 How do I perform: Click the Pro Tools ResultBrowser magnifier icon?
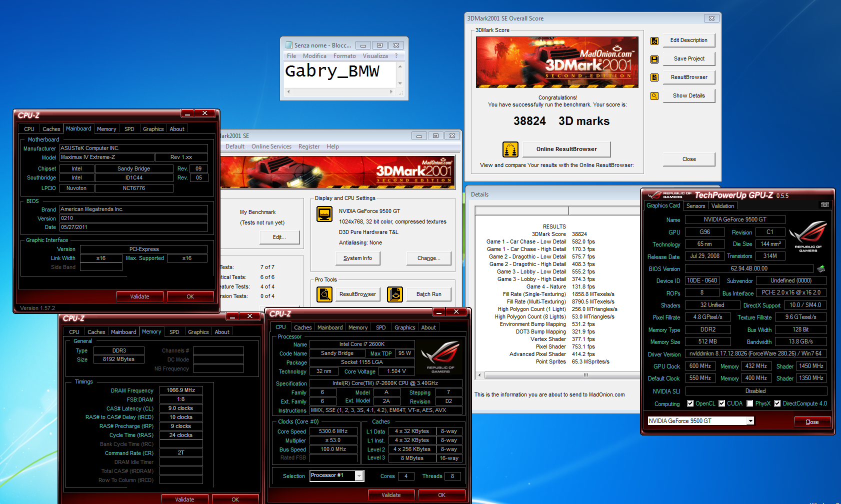pos(324,294)
